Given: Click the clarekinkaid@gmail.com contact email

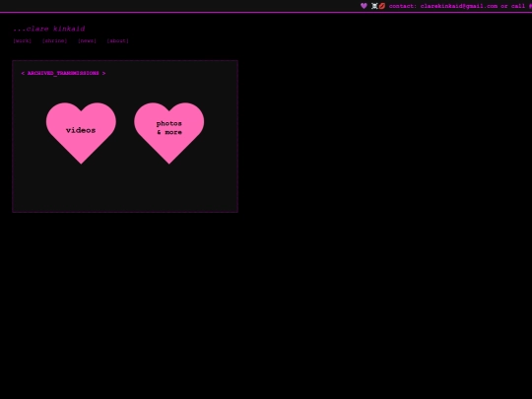Looking at the screenshot, I should pyautogui.click(x=459, y=6).
